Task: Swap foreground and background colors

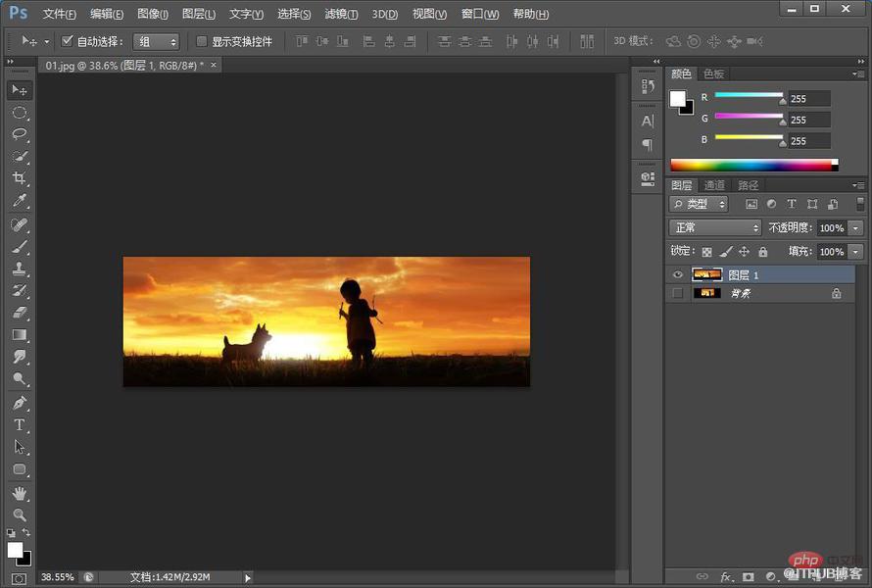Action: coord(26,532)
